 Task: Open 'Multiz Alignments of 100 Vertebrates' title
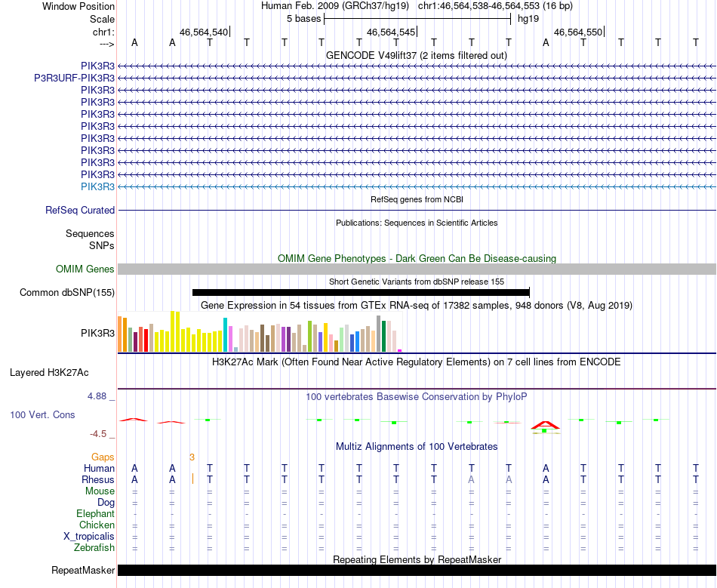[417, 446]
